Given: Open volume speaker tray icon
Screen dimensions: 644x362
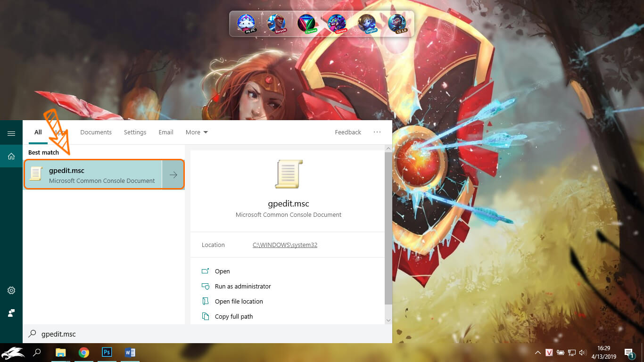Looking at the screenshot, I should pyautogui.click(x=583, y=353).
